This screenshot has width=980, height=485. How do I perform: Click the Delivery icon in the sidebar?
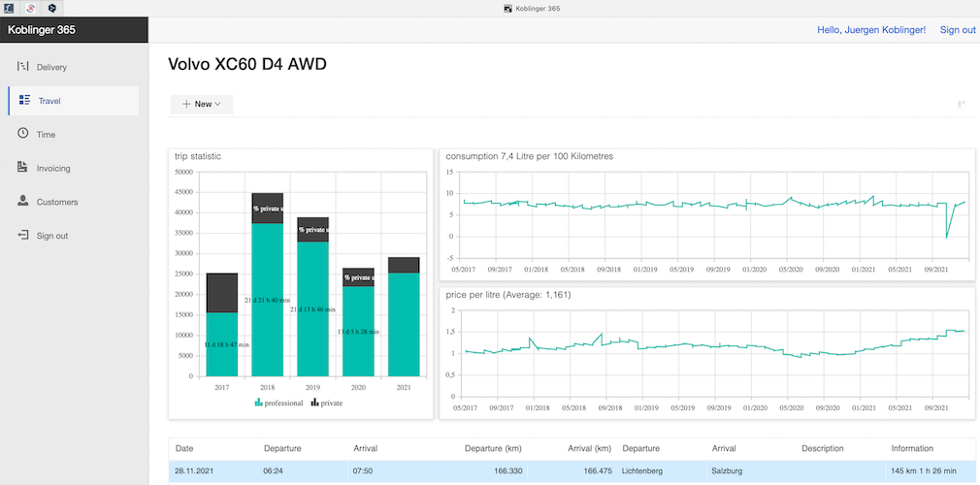tap(23, 66)
